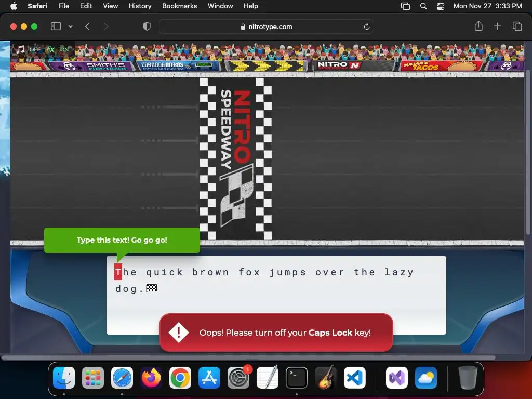Open TextEdit from the Dock
This screenshot has height=399, width=532.
(268, 378)
